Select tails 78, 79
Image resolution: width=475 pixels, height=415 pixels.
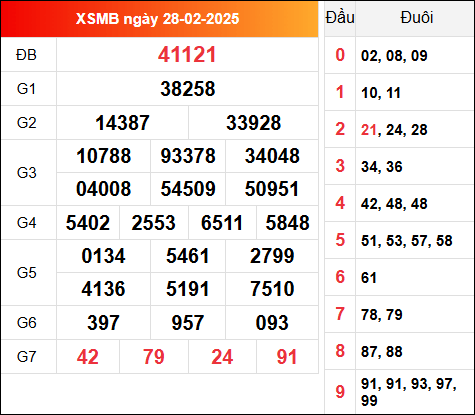click(382, 315)
